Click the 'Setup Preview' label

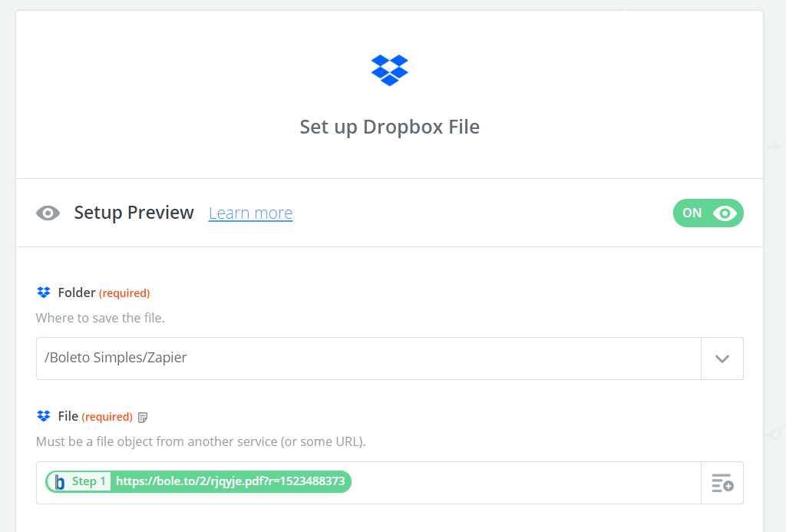tap(134, 213)
